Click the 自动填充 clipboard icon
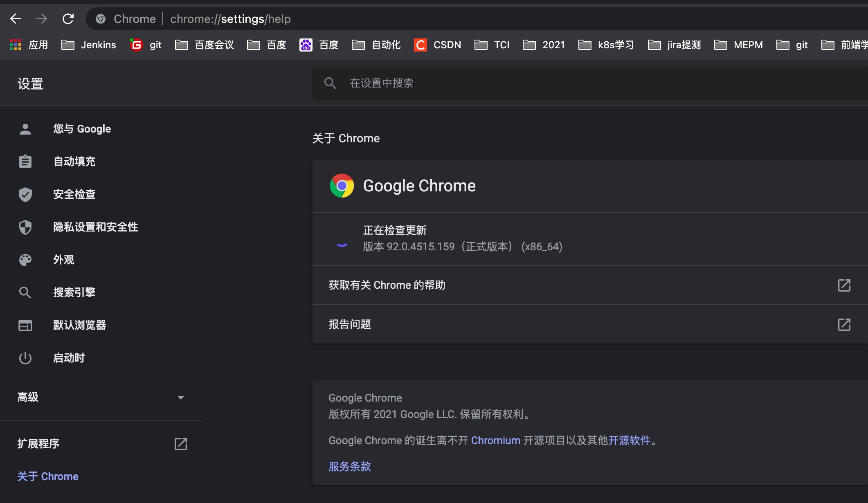This screenshot has width=868, height=503. tap(25, 162)
